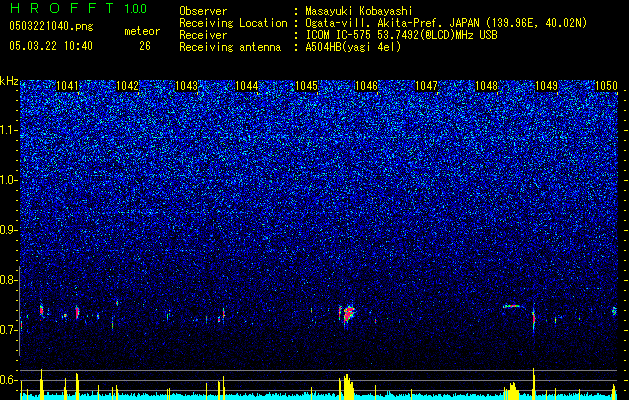This screenshot has height=400, width=629.
Task: Click the arc-shaped echo between 1048 and 1049
Action: [511, 307]
